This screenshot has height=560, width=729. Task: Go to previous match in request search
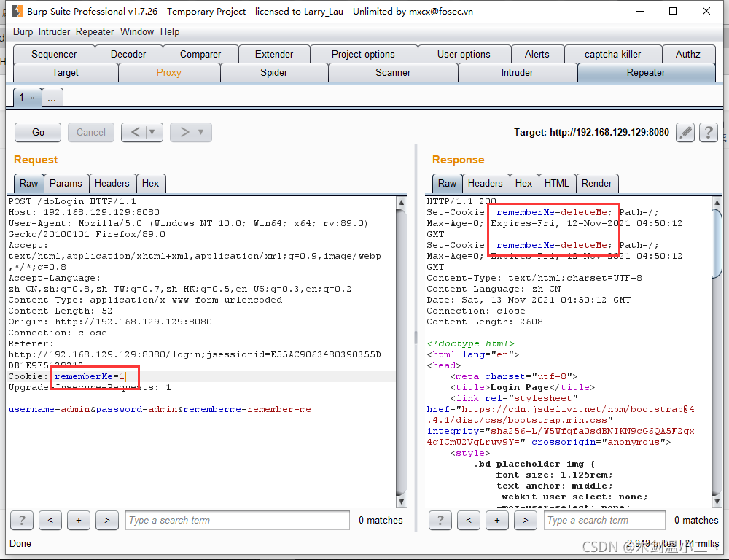[50, 520]
